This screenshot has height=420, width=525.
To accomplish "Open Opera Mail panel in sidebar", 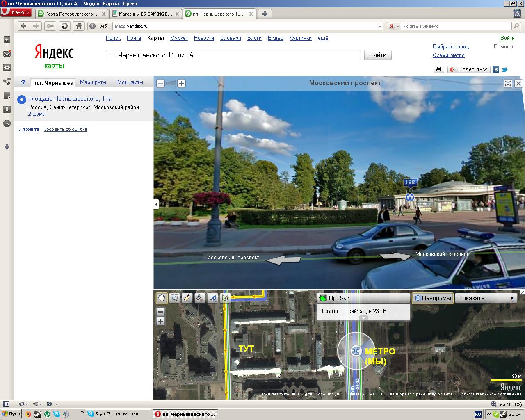I will [7, 54].
